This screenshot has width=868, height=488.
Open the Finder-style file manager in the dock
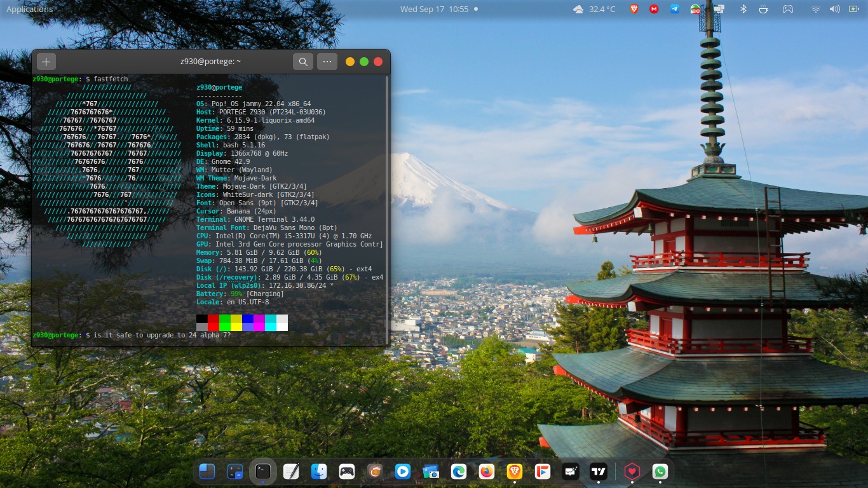(319, 471)
